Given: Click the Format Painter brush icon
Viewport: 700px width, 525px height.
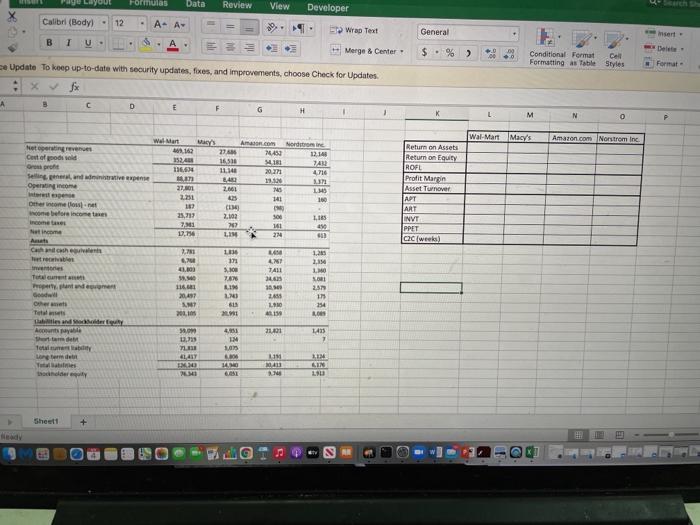Looking at the screenshot, I should click(x=12, y=47).
